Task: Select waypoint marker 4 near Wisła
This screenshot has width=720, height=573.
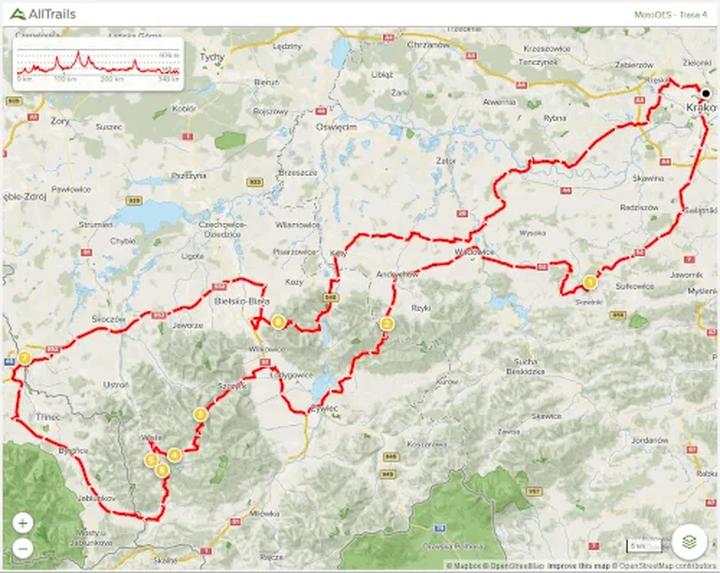Action: [x=174, y=455]
